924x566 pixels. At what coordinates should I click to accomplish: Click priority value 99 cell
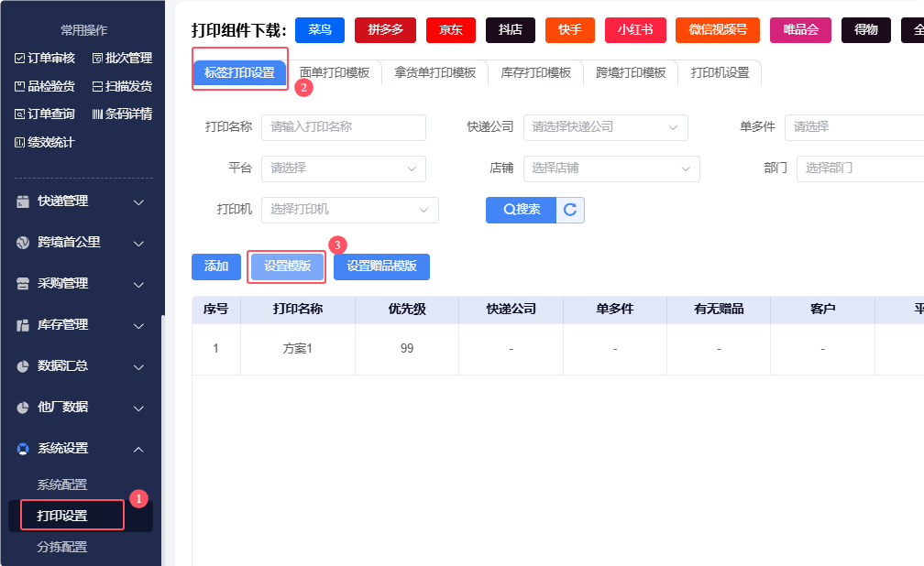pyautogui.click(x=407, y=349)
